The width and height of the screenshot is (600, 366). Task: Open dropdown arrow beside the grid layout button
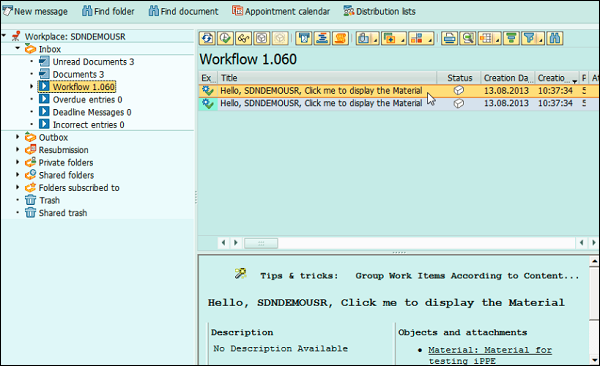(498, 40)
